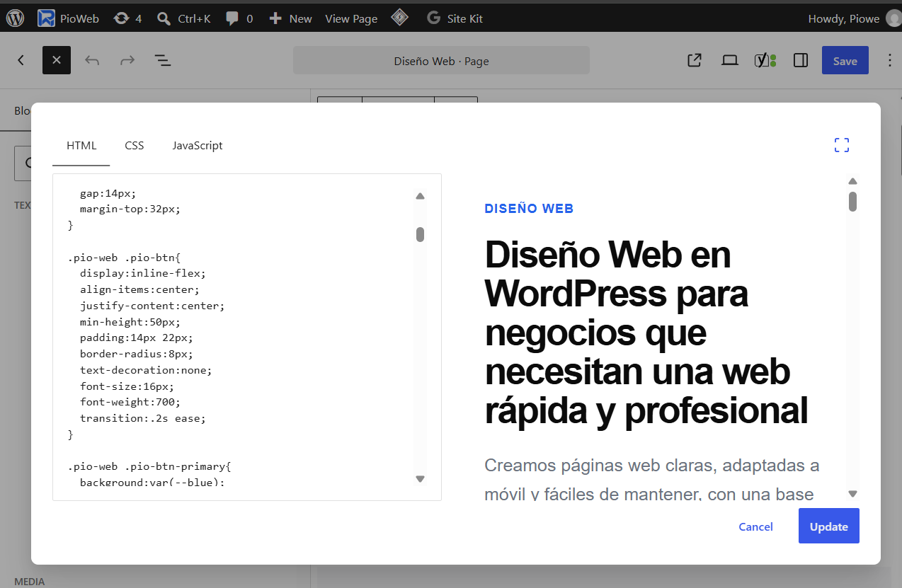Image resolution: width=902 pixels, height=588 pixels.
Task: Switch to the CSS tab
Action: click(x=135, y=146)
